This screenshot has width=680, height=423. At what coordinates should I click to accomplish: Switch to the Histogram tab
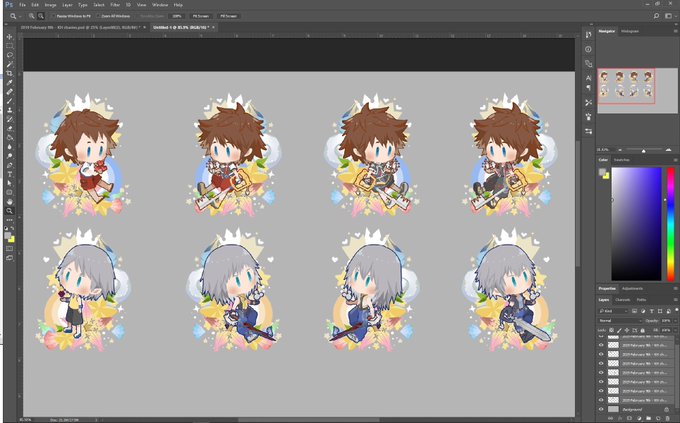[x=630, y=31]
